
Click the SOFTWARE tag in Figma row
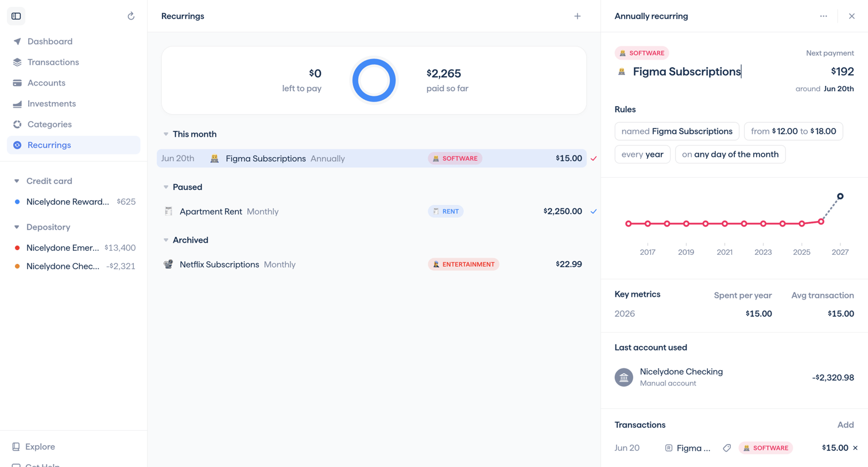(455, 158)
